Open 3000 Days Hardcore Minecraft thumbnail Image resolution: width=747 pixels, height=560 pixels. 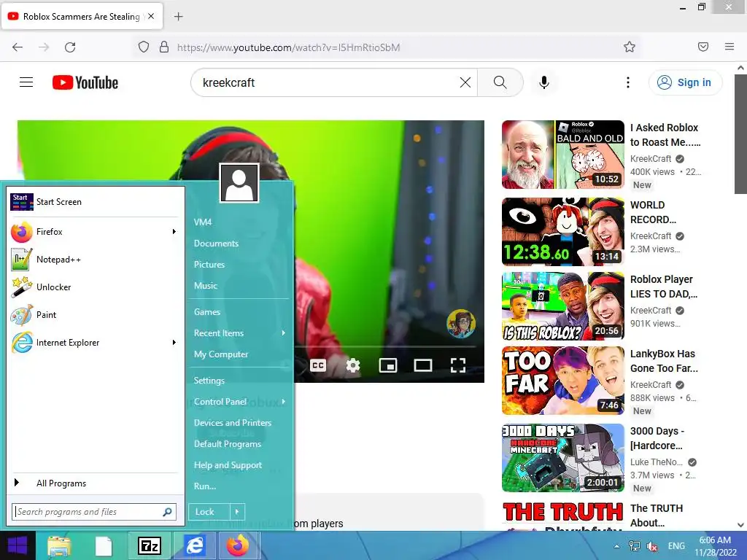tap(562, 458)
